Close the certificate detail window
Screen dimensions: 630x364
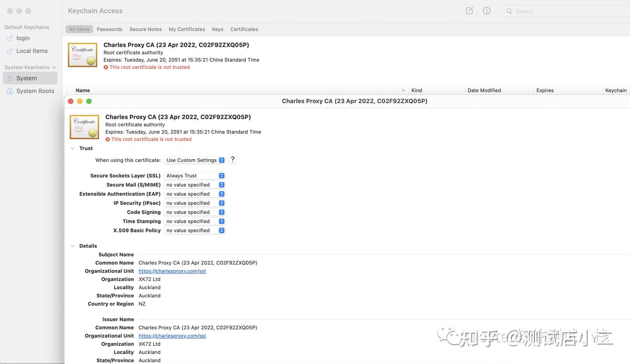71,101
